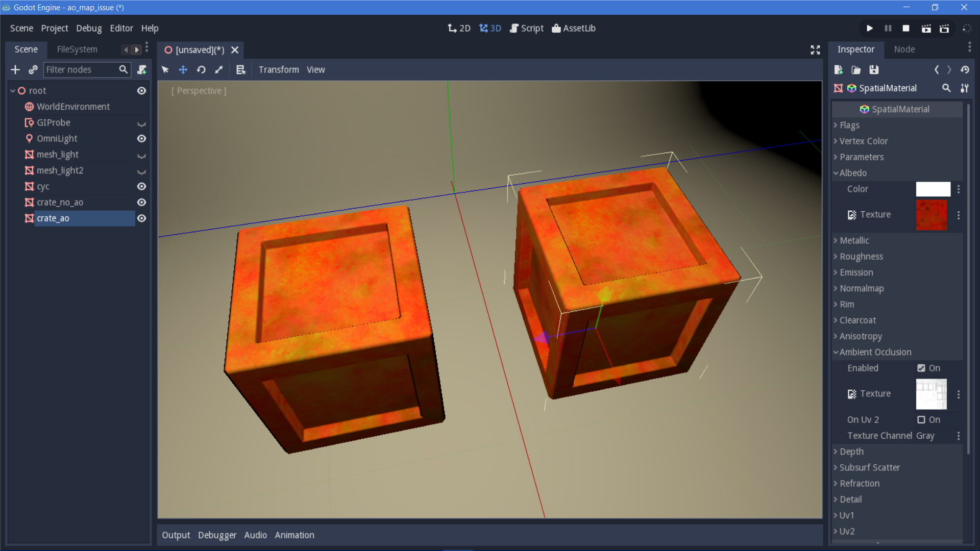Image resolution: width=980 pixels, height=551 pixels.
Task: Open the Script editor from the top bar
Action: [x=527, y=28]
